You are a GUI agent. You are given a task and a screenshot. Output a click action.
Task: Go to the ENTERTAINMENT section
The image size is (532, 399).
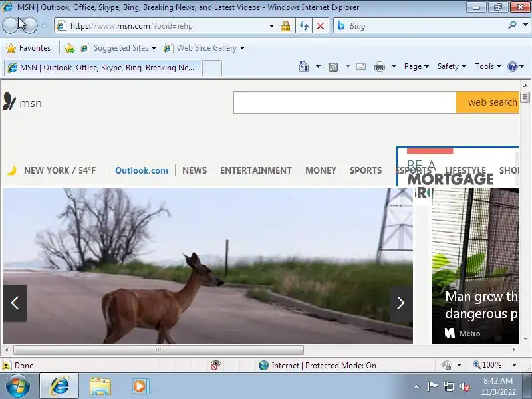point(256,170)
